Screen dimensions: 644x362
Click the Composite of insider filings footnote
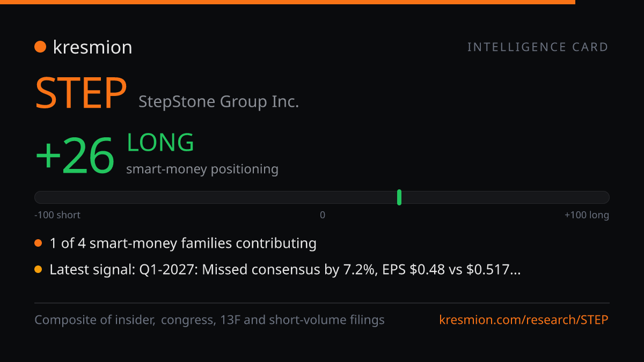point(209,320)
